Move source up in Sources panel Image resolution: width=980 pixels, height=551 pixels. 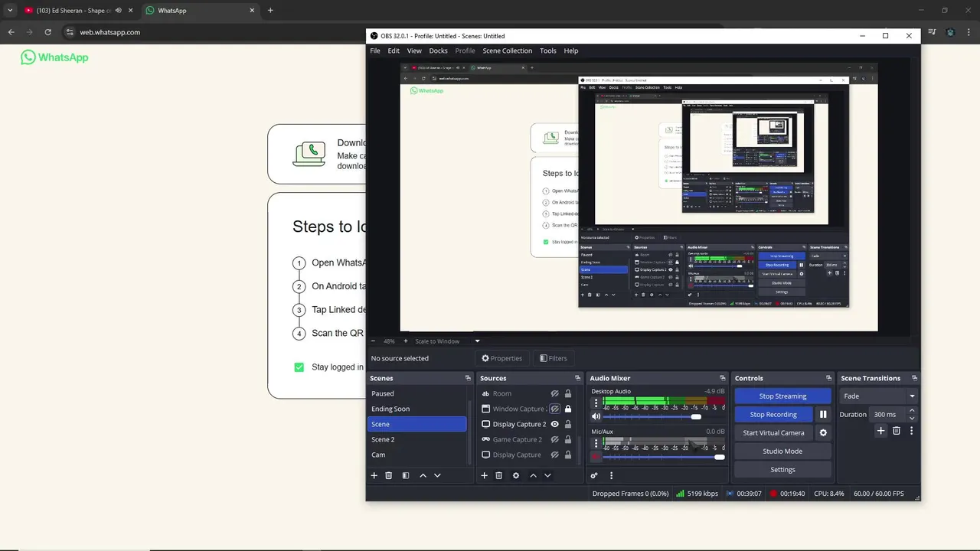533,475
